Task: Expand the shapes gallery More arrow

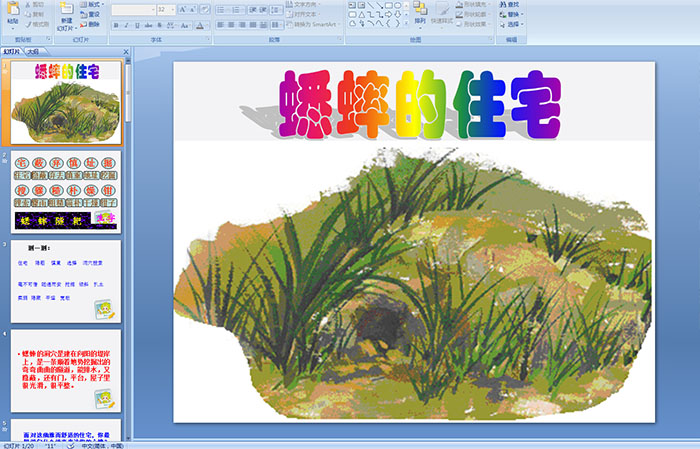Action: 406,24
